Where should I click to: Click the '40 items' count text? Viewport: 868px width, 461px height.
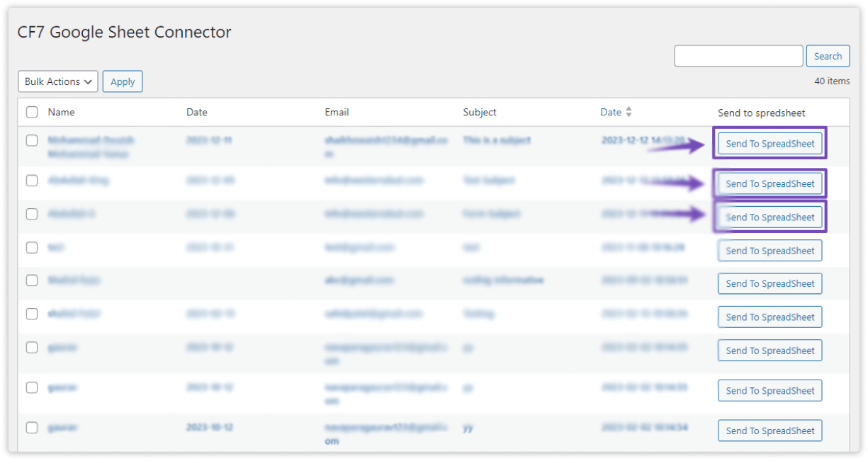coord(832,81)
